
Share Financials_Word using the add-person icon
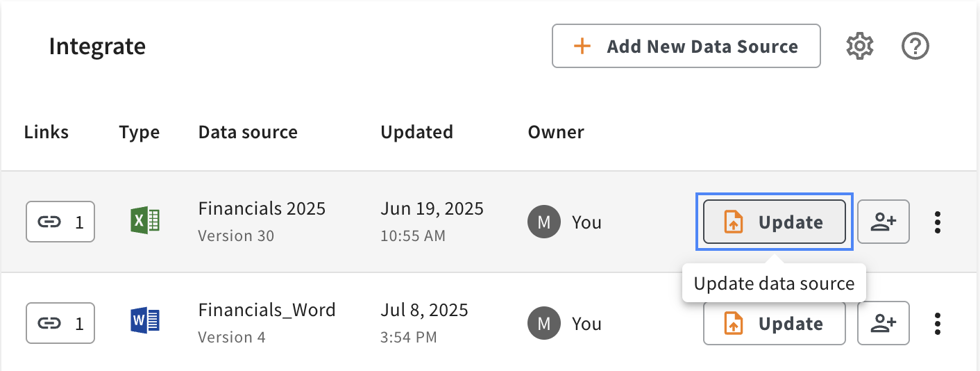884,323
